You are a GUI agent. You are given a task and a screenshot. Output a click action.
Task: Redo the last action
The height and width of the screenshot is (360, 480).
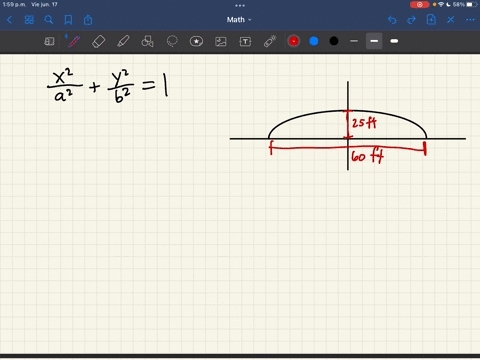tap(412, 20)
